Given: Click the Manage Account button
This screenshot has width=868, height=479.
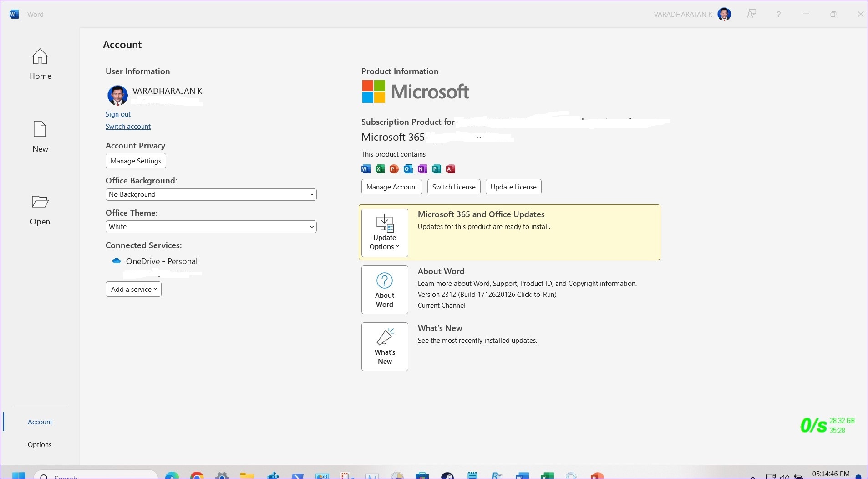Looking at the screenshot, I should (392, 187).
